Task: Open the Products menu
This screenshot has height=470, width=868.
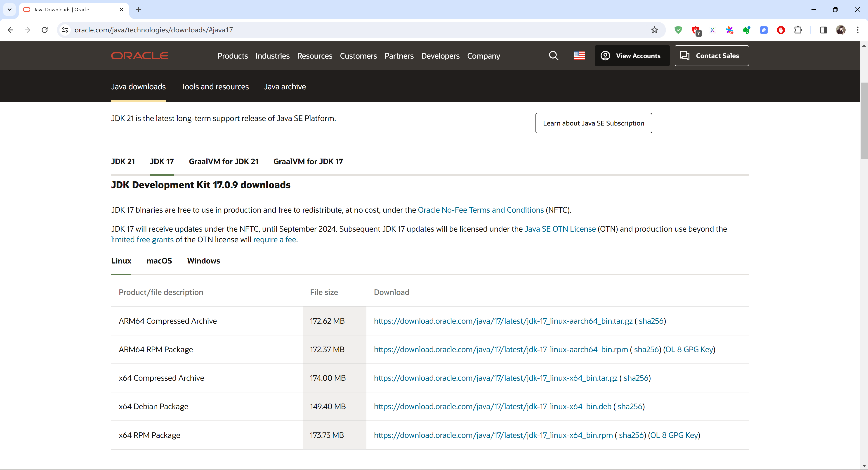Action: (233, 56)
